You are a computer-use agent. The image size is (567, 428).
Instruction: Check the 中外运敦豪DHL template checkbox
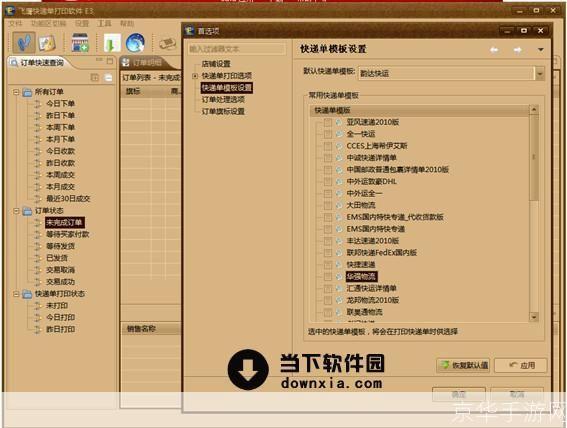(328, 182)
